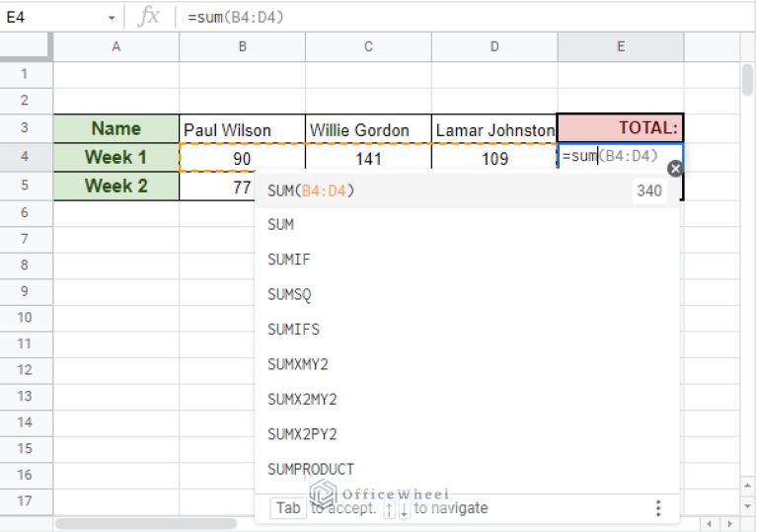Screen dimensions: 757x532
Task: Click cell C4 containing 141
Action: coord(368,158)
